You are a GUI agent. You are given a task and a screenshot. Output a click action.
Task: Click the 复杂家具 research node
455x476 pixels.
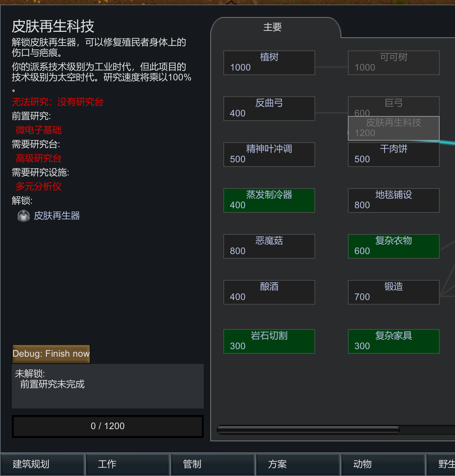(393, 341)
